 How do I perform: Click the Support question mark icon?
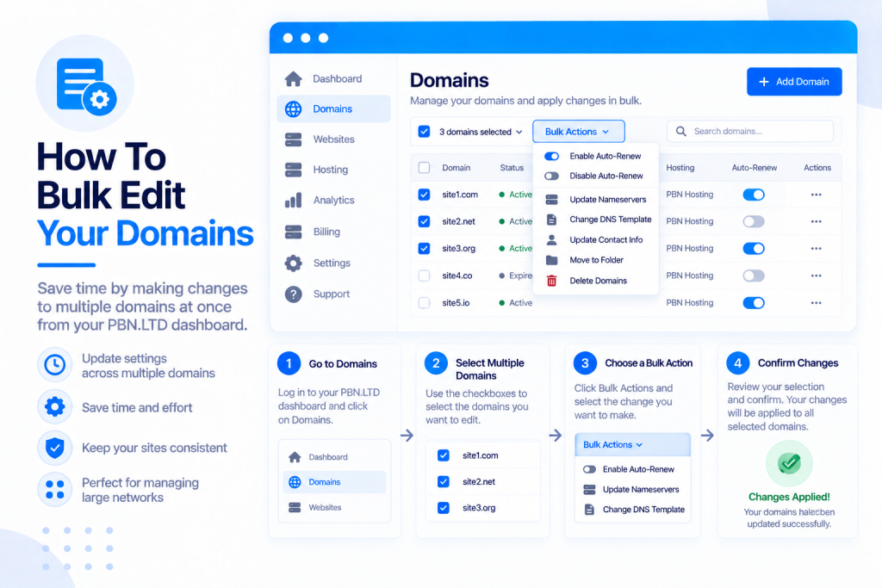293,294
